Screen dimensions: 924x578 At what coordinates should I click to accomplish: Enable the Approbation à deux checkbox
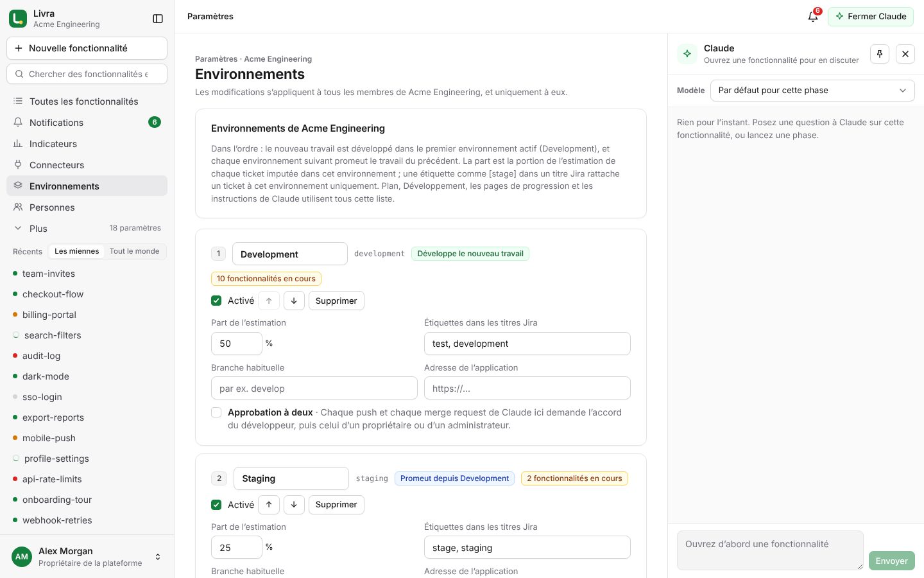click(x=216, y=412)
